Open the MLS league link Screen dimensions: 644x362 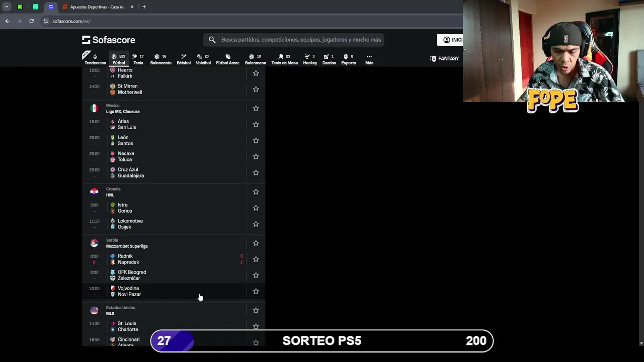[x=110, y=314]
